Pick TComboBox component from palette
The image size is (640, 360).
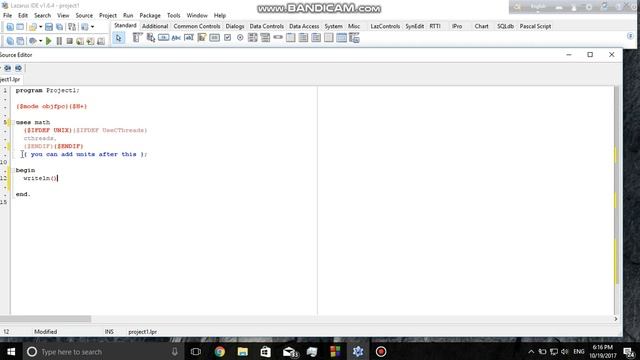265,38
